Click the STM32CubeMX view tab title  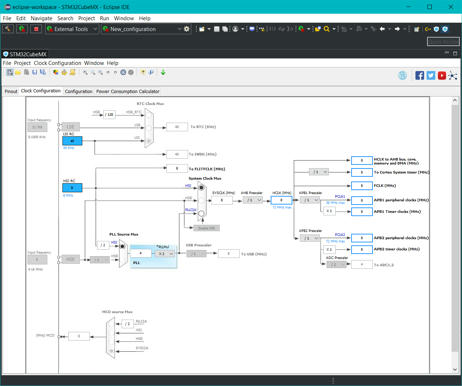click(x=25, y=54)
